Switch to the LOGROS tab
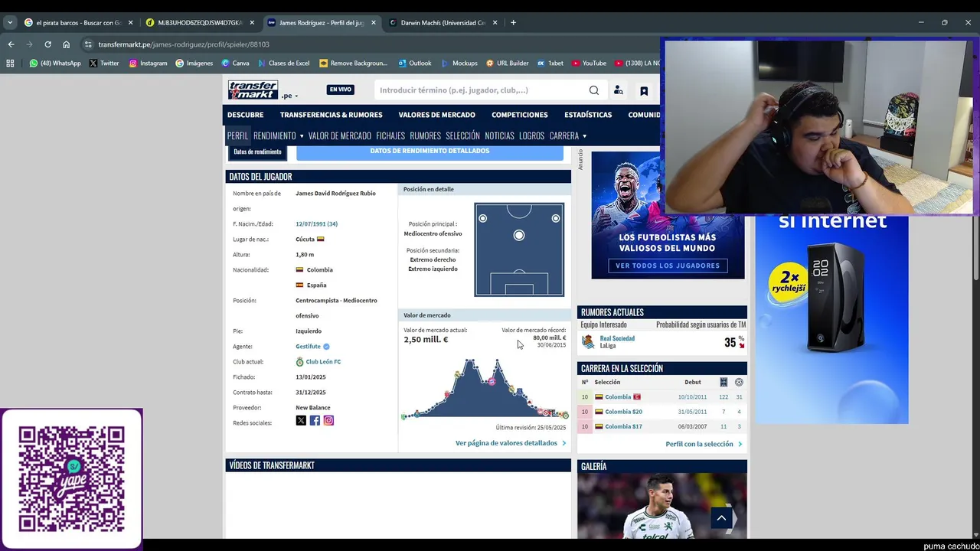Image resolution: width=980 pixels, height=551 pixels. pos(531,135)
